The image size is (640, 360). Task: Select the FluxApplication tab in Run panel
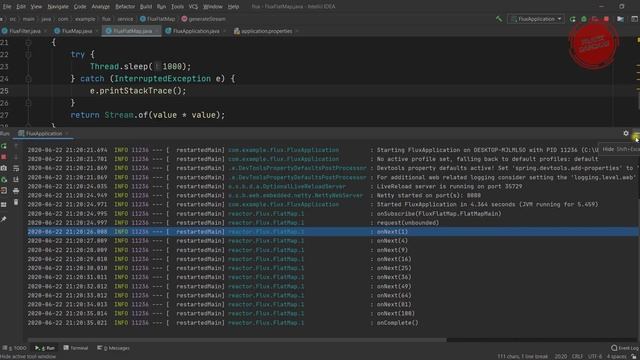point(43,133)
